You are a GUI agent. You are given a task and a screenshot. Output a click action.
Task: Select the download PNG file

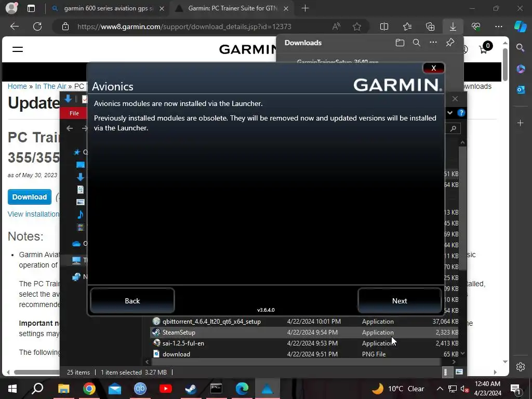point(304,354)
